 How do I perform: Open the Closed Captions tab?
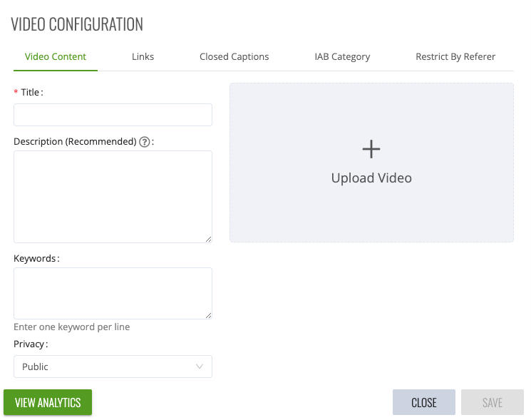click(234, 56)
